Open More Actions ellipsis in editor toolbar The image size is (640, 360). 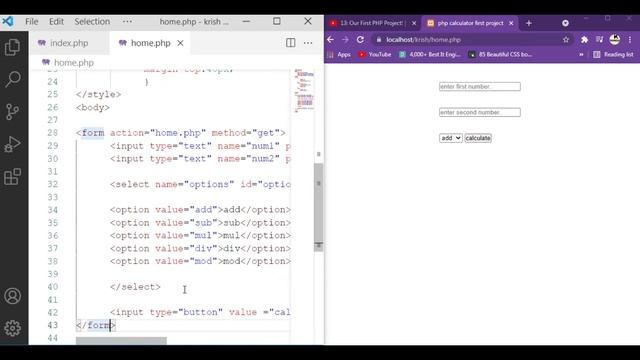click(308, 43)
